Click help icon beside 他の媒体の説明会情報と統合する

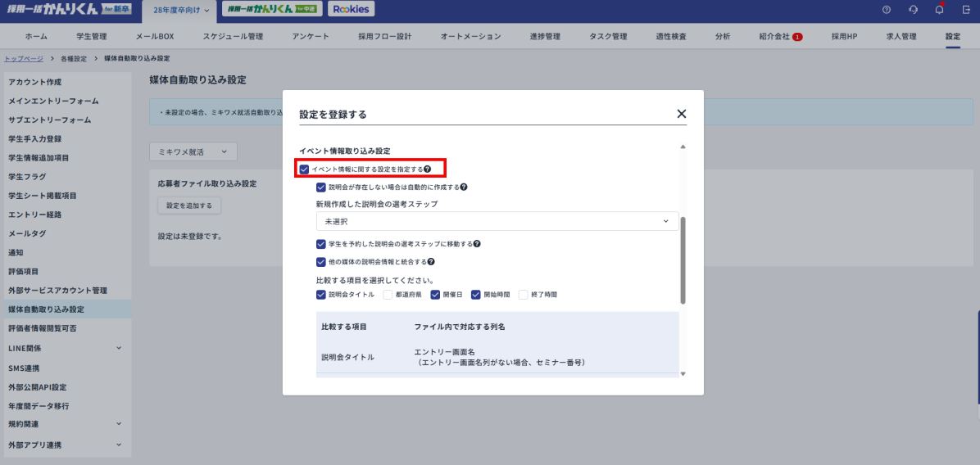[x=431, y=262]
